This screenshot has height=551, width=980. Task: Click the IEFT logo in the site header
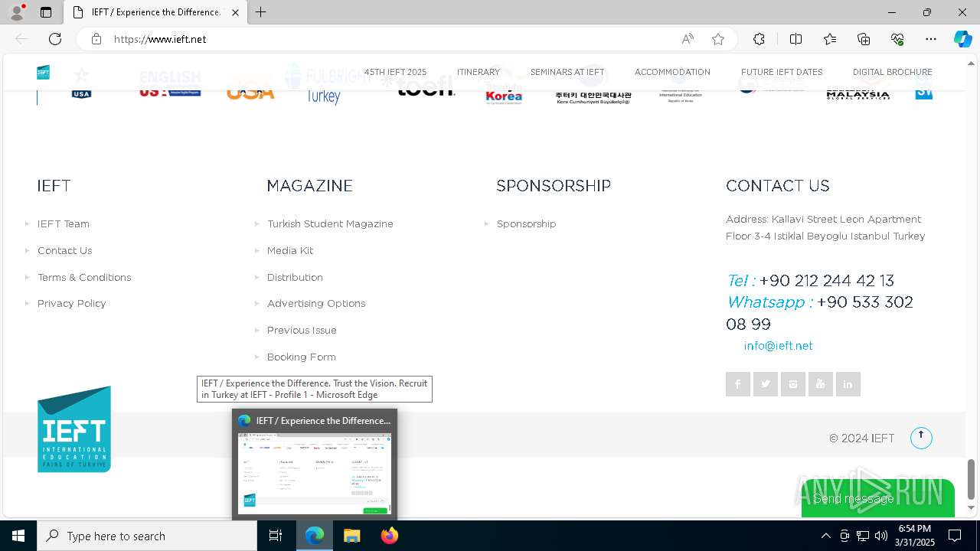[44, 73]
